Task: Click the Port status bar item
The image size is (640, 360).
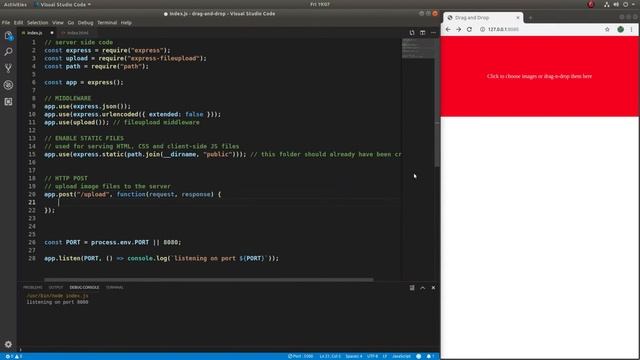Action: pos(300,356)
